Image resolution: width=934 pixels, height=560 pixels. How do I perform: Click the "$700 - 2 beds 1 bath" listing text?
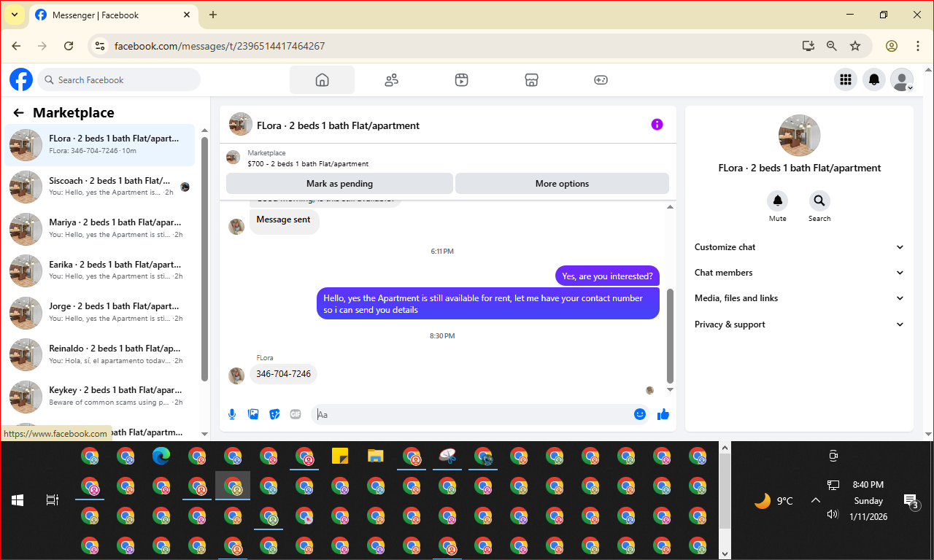pyautogui.click(x=308, y=164)
